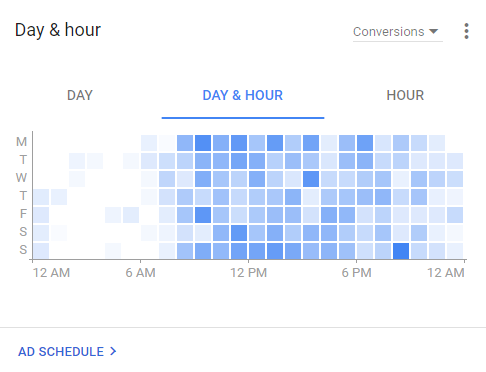486x372 pixels.
Task: Select Wednesday's dark 3 PM cell
Action: [311, 179]
